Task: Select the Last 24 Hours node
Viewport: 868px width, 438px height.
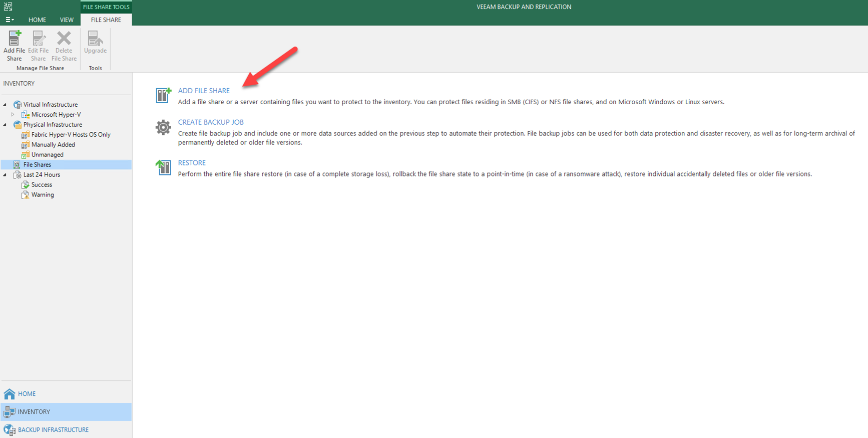Action: coord(42,175)
